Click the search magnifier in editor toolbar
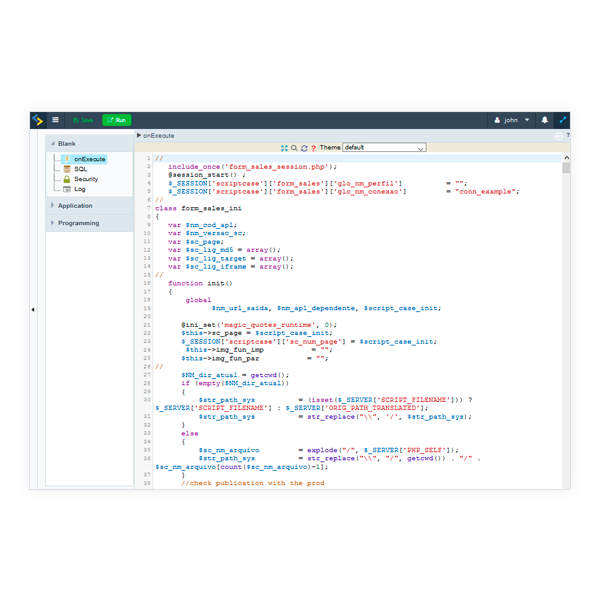600x600 pixels. tap(293, 147)
